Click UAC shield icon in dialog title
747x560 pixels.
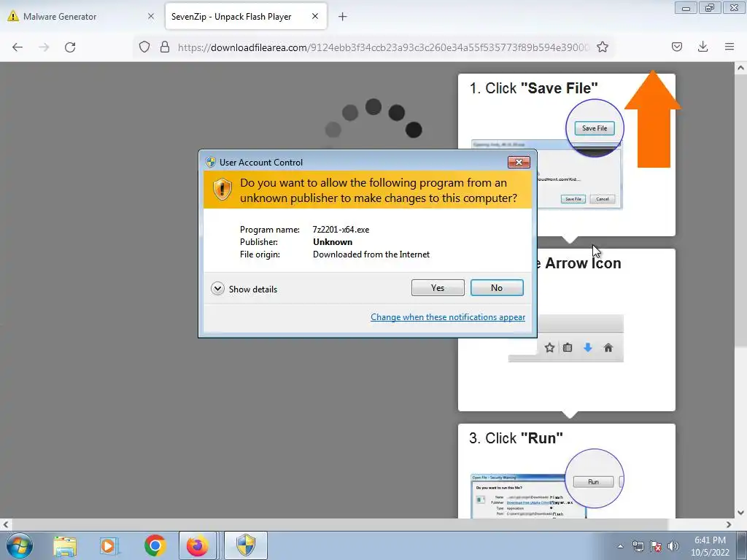pyautogui.click(x=211, y=162)
